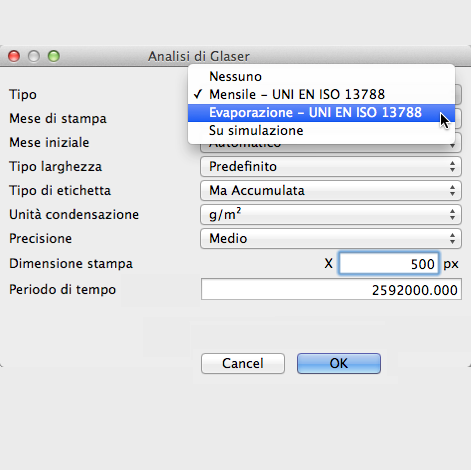This screenshot has height=470, width=471.
Task: Click the Mese di stampa dropdown edge
Action: (459, 119)
